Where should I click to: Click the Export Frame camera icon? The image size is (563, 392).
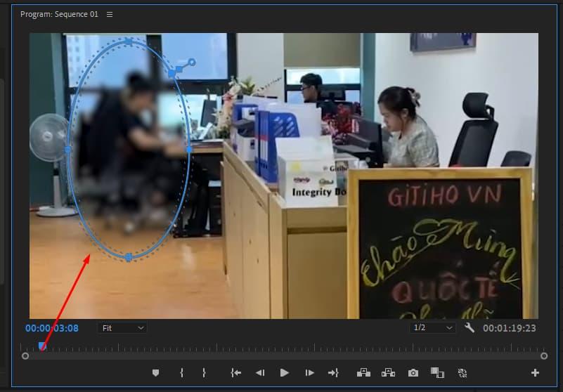pos(413,373)
